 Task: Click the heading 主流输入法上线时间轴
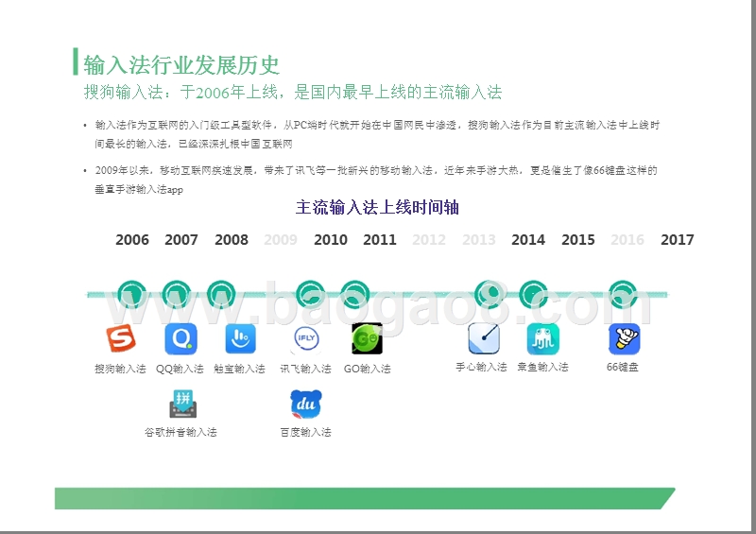coord(377,207)
